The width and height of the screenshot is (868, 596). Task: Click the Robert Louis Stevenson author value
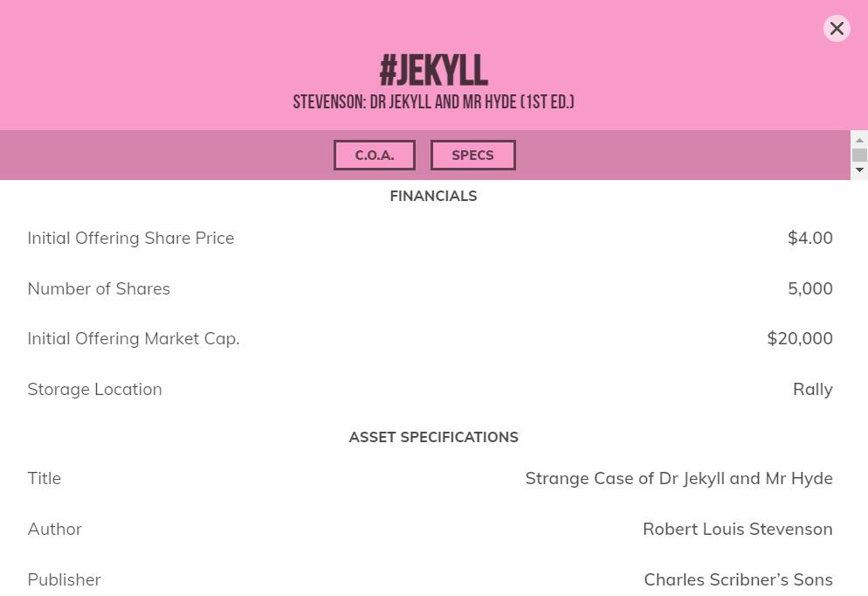coord(737,530)
